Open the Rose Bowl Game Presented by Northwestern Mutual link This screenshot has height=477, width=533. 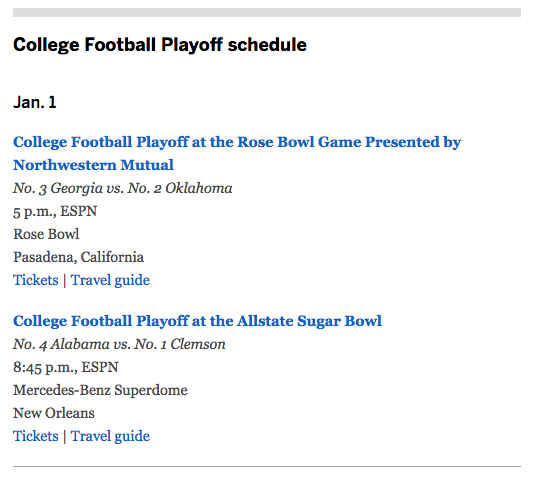coord(237,153)
